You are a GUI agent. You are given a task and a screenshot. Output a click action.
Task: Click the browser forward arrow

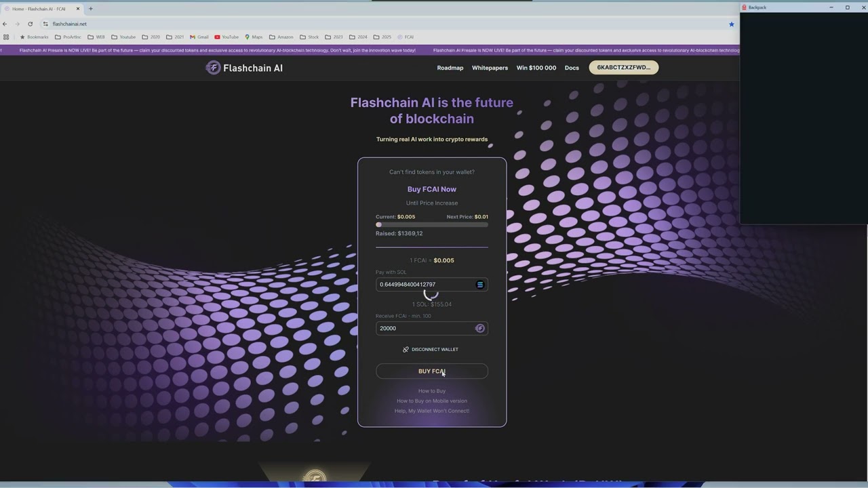[17, 24]
